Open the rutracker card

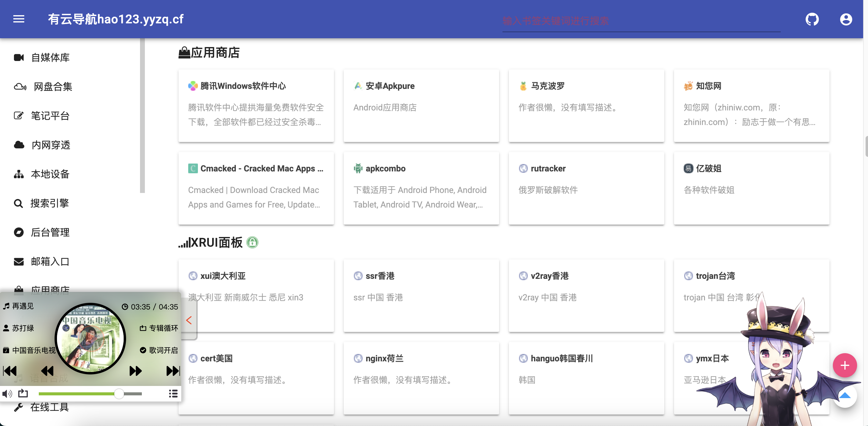(x=586, y=188)
